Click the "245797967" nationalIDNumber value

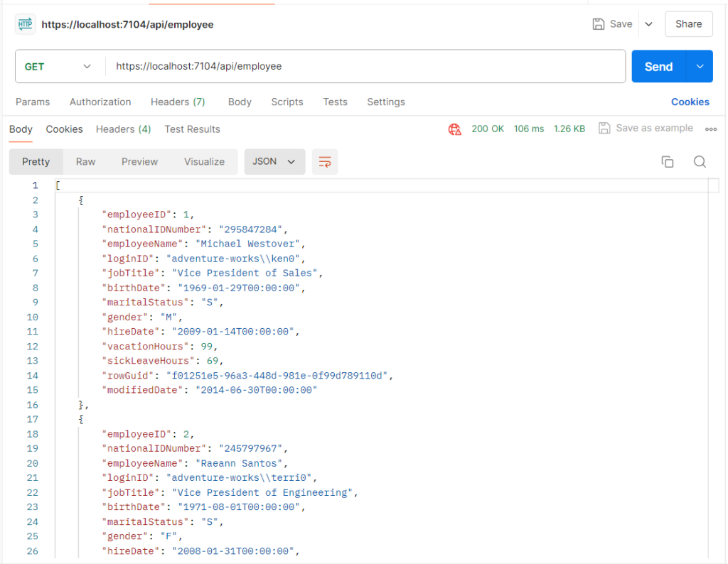(251, 448)
